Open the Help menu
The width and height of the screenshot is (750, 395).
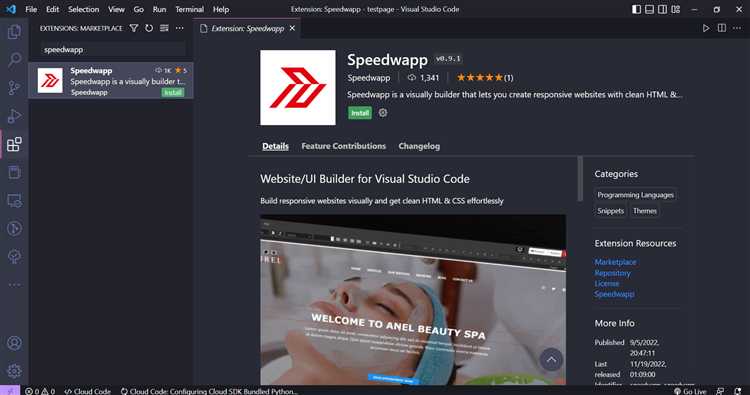click(221, 9)
